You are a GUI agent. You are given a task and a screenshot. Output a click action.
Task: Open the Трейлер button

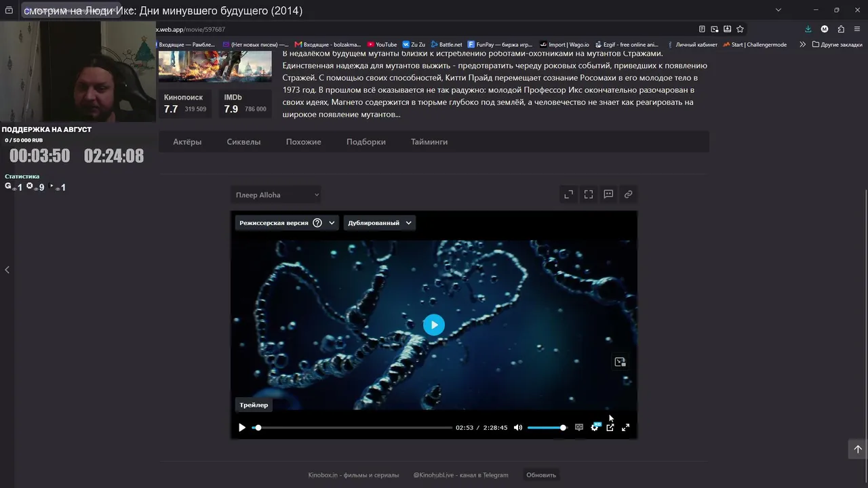click(254, 405)
